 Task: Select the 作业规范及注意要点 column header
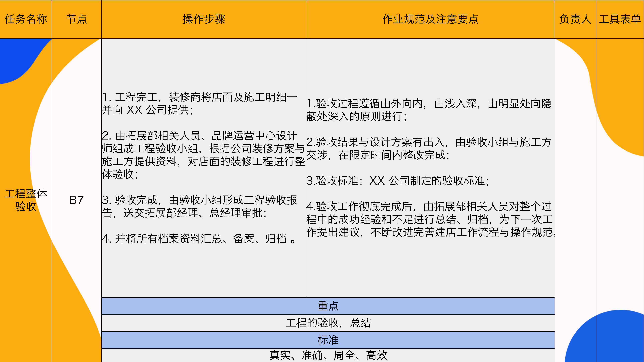(x=430, y=19)
